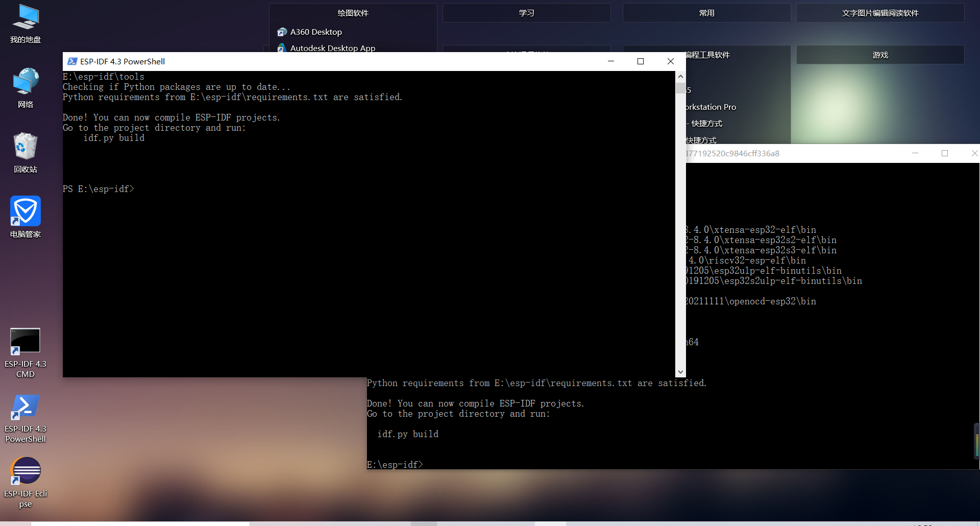
Task: Launch the ESP-IDF 4.3 CMD shortcut
Action: [26, 353]
